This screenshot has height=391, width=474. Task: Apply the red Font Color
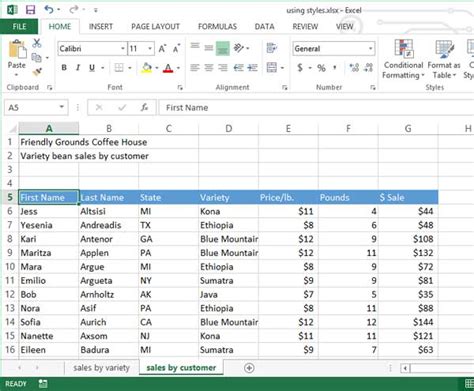pos(168,68)
